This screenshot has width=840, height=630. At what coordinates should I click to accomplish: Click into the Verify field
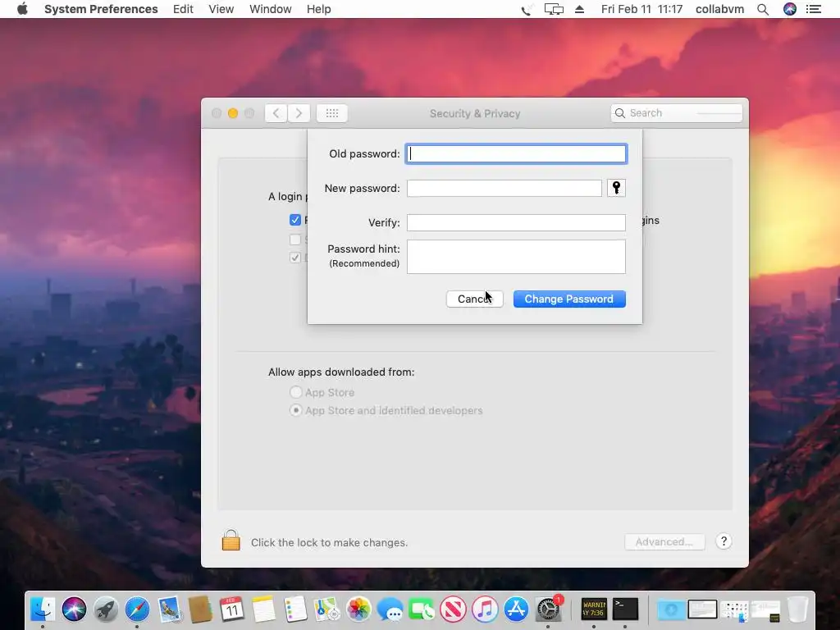tap(516, 222)
